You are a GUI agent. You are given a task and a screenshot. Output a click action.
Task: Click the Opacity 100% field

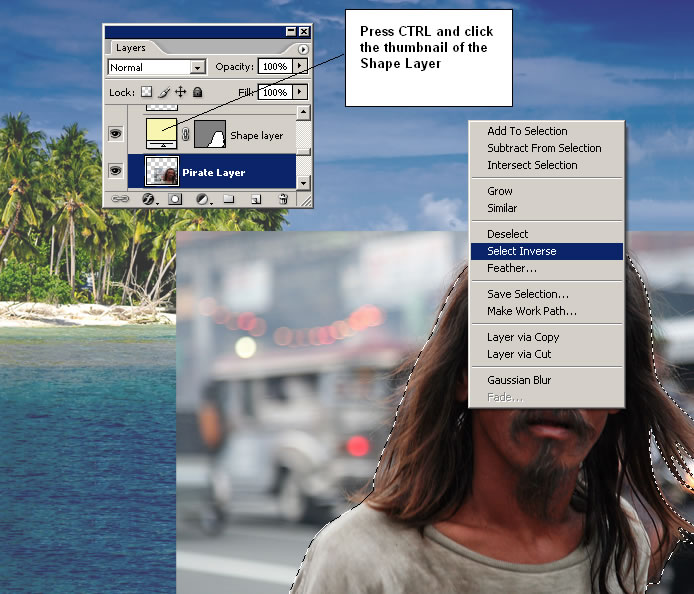pos(275,66)
